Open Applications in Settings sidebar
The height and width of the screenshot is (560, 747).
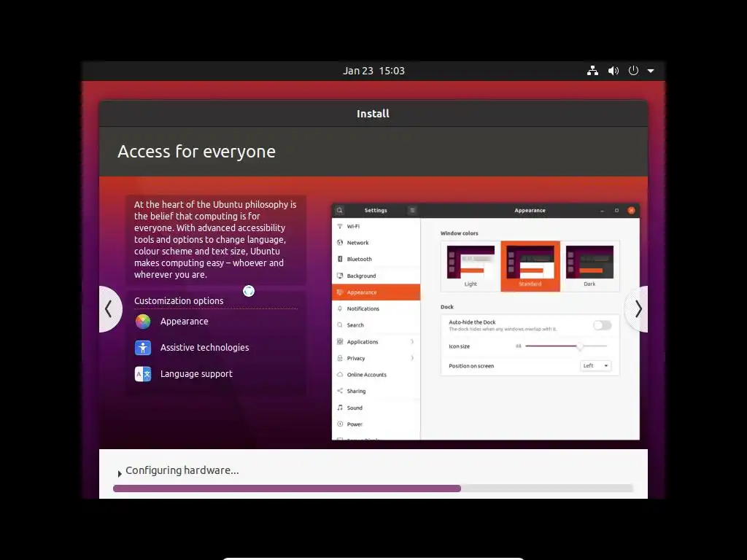pos(376,342)
